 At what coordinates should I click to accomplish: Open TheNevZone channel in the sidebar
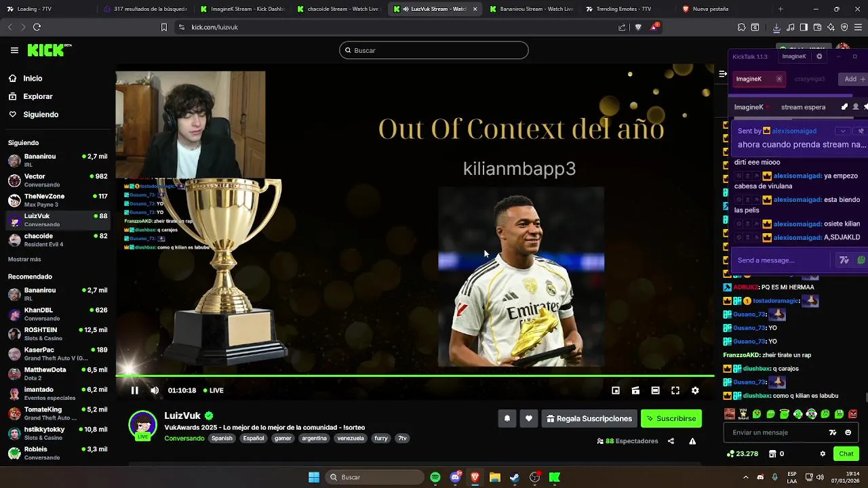coord(57,200)
